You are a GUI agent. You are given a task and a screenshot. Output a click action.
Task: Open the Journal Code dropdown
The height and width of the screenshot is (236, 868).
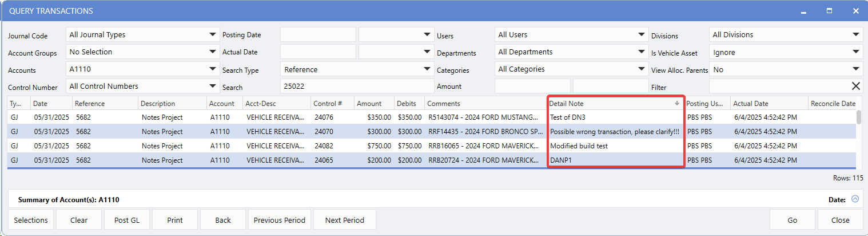(x=142, y=35)
